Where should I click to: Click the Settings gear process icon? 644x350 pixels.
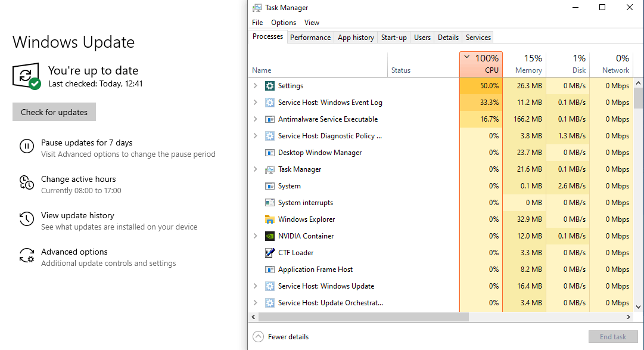tap(269, 85)
